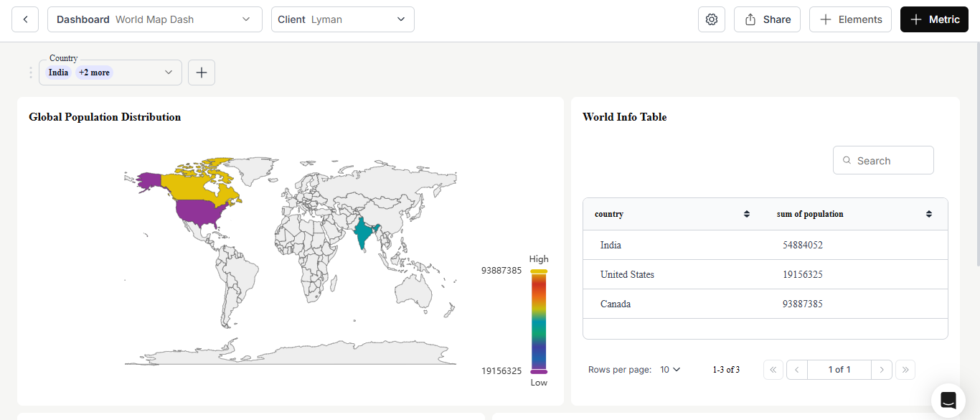Click the Share button

tap(767, 19)
